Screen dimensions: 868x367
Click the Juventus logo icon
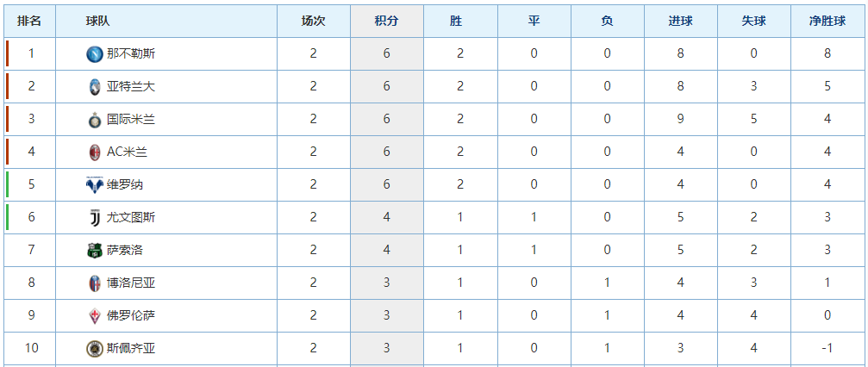point(95,218)
